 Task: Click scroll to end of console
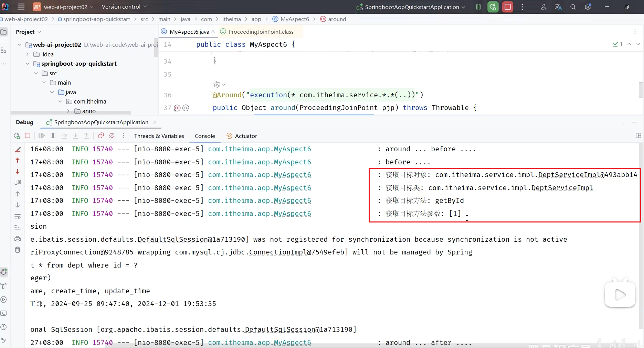[x=18, y=227]
